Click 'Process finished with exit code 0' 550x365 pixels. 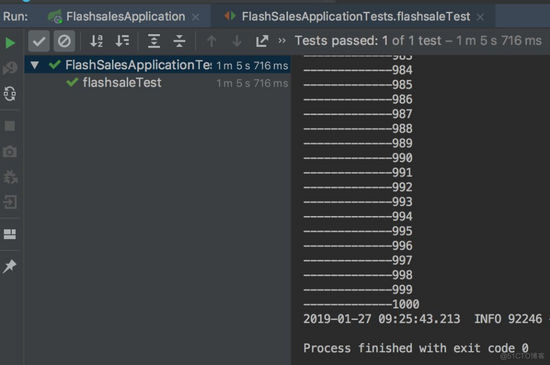coord(416,348)
